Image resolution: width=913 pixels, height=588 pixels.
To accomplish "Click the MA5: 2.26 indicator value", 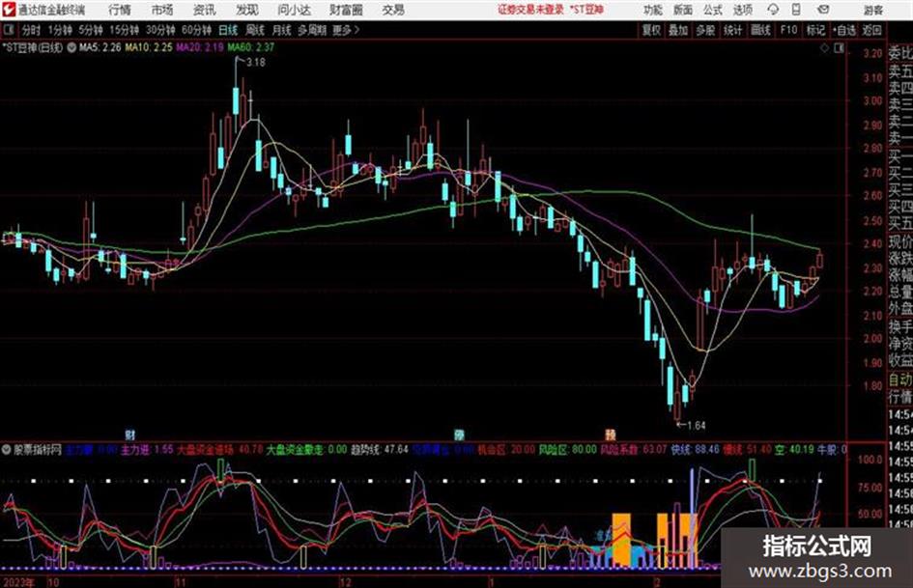I will pos(100,47).
